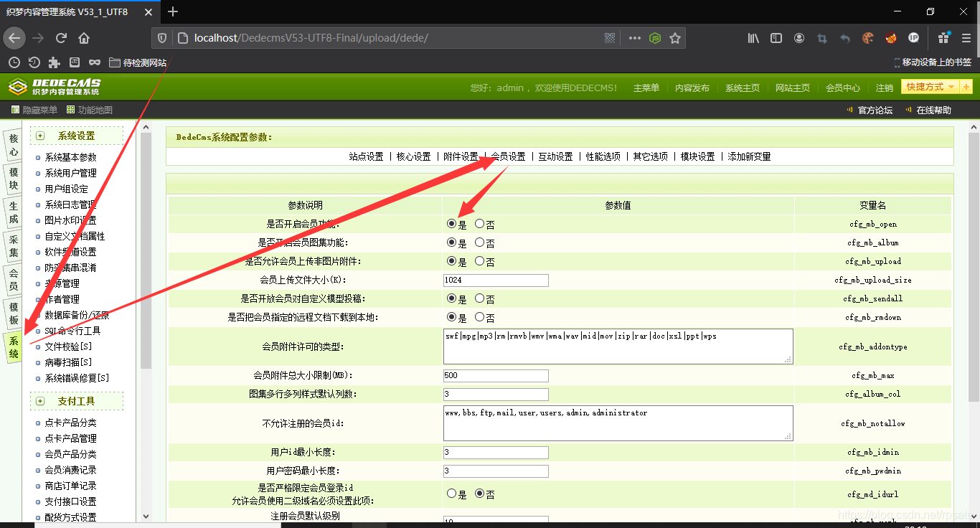The height and width of the screenshot is (528, 980).
Task: Switch to the 核心设置 tab
Action: 414,156
